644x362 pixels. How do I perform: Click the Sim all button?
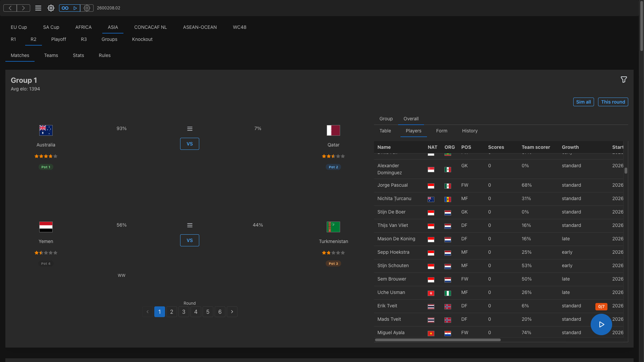tap(583, 102)
